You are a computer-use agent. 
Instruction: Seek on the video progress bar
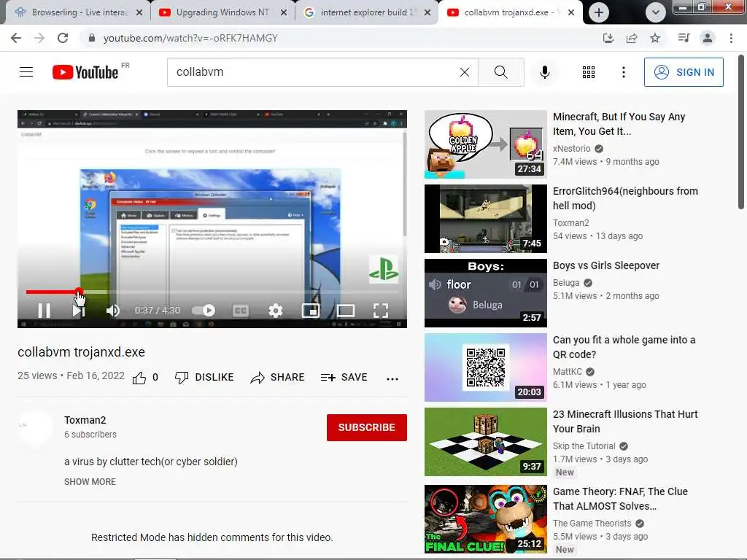click(x=212, y=292)
